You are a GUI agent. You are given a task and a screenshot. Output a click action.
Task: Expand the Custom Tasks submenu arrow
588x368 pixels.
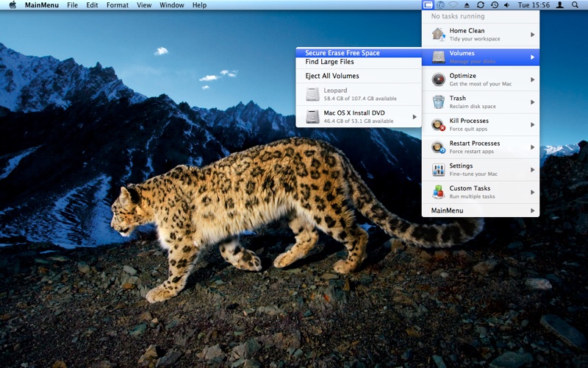(x=532, y=192)
